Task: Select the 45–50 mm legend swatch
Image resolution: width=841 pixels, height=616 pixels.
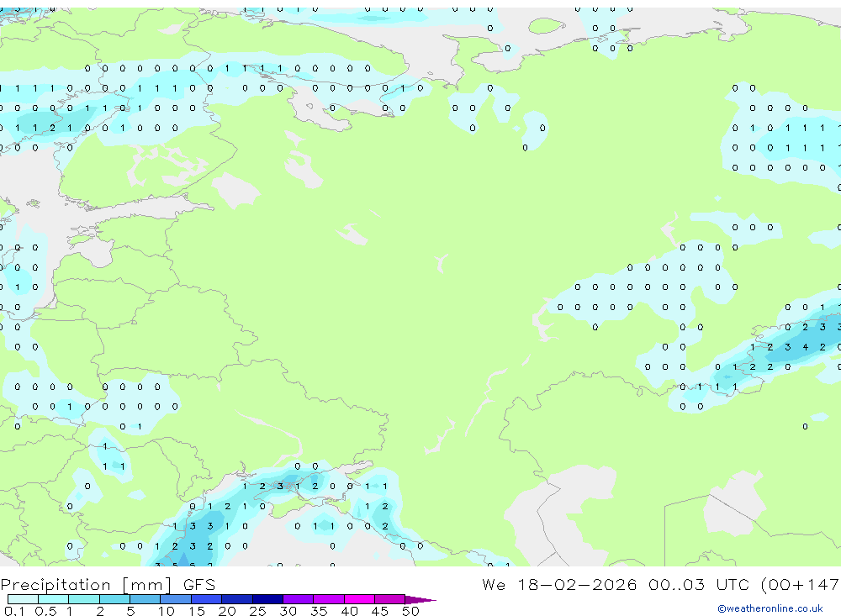Action: coord(390,599)
